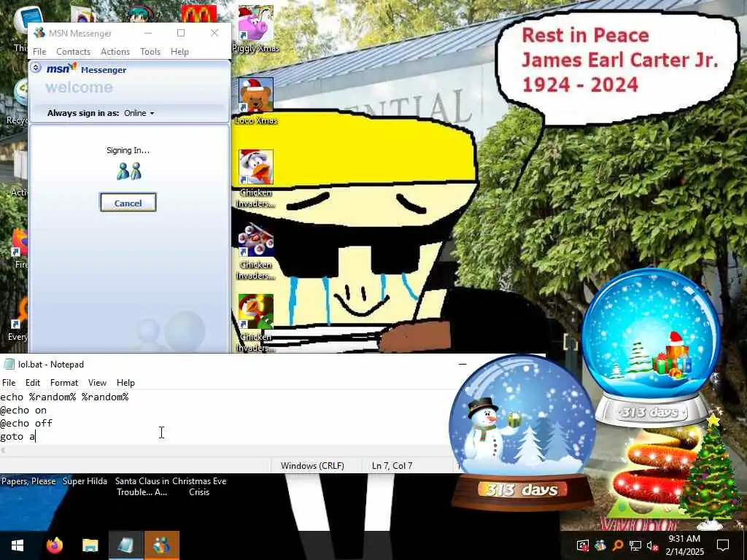Select 'Santa Claus in Trouble... A...' desktop label
The height and width of the screenshot is (560, 747).
142,486
